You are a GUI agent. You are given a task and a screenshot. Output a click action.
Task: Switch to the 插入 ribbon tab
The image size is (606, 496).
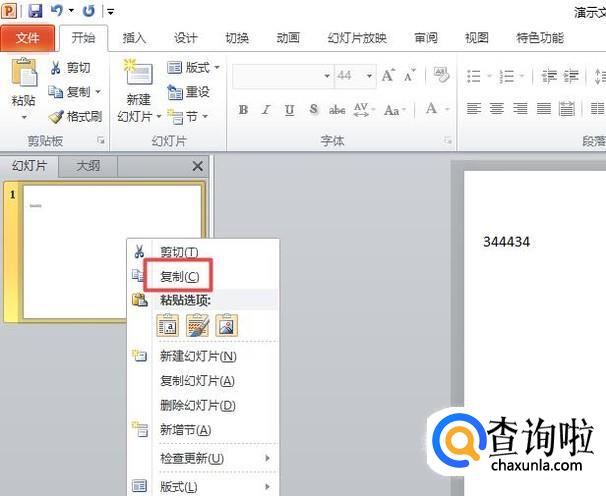[x=134, y=38]
